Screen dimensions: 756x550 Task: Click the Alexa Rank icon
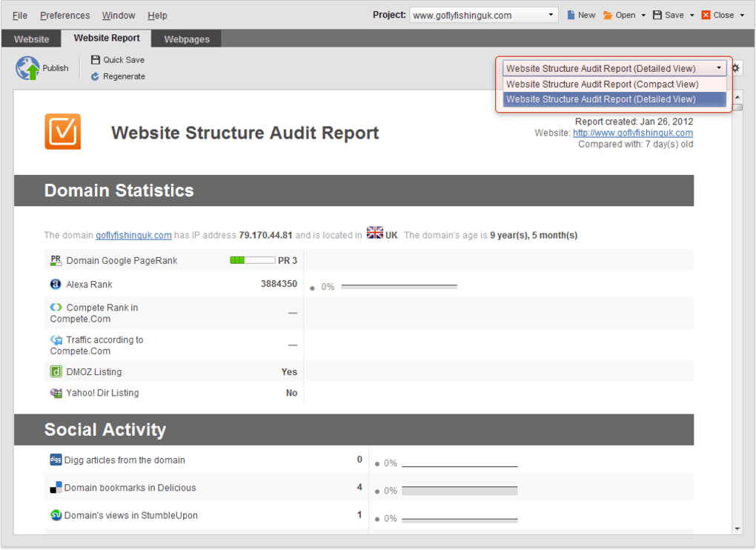pos(56,285)
